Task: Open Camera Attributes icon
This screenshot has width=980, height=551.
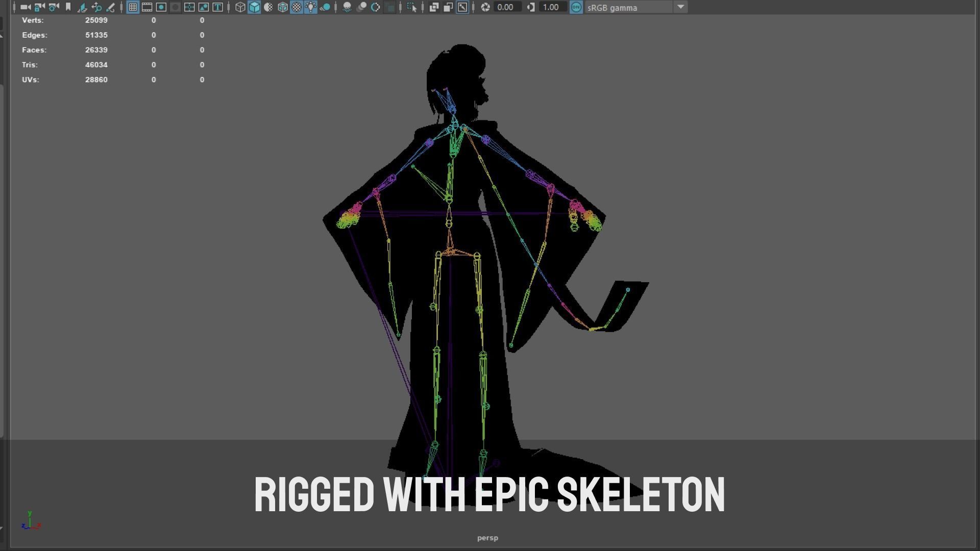Action: [54, 7]
